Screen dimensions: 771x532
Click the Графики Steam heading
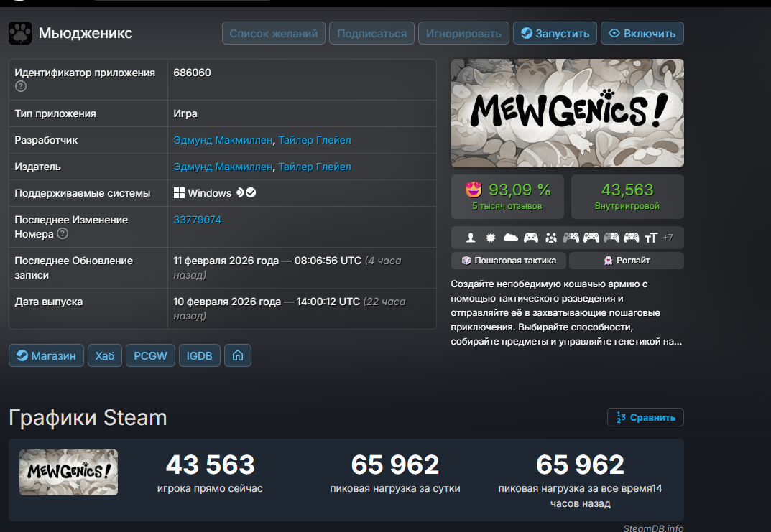88,418
